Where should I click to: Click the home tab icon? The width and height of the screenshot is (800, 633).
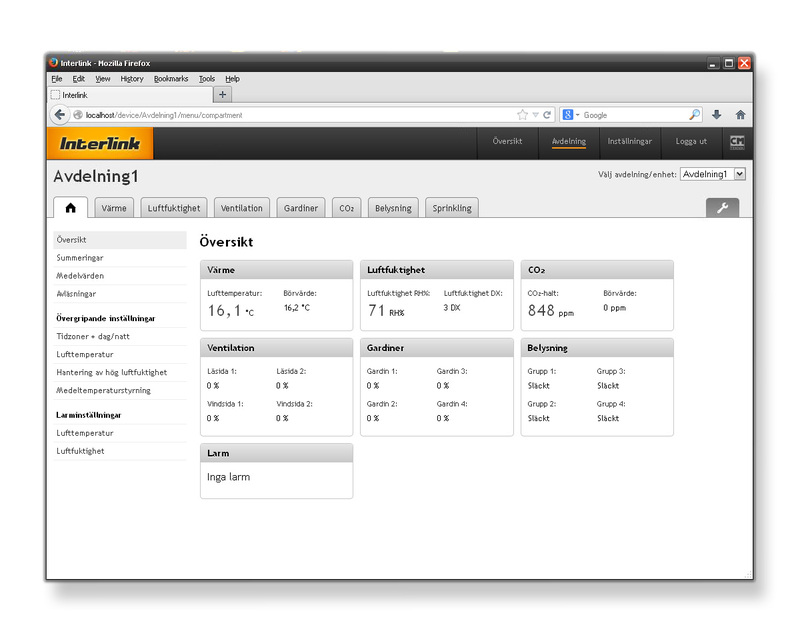[70, 208]
